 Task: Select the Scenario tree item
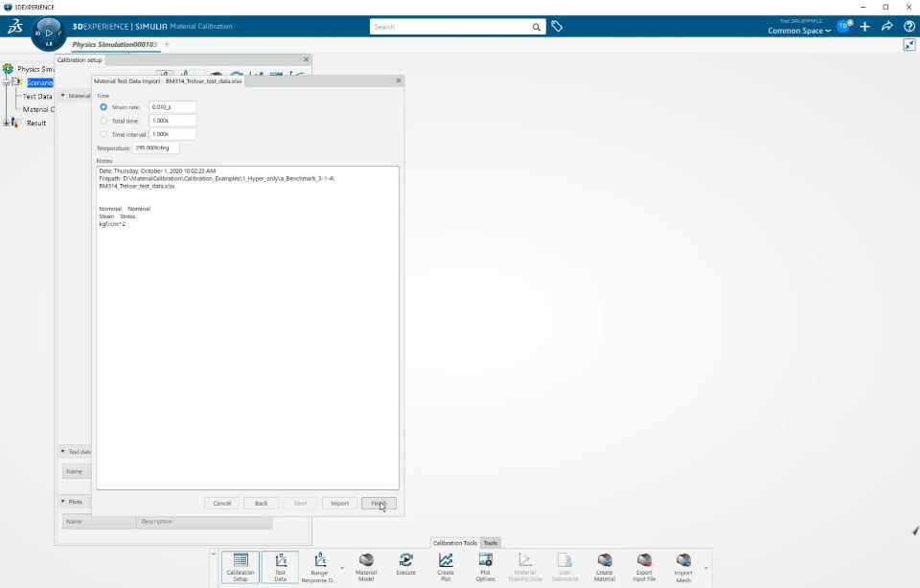pos(40,82)
